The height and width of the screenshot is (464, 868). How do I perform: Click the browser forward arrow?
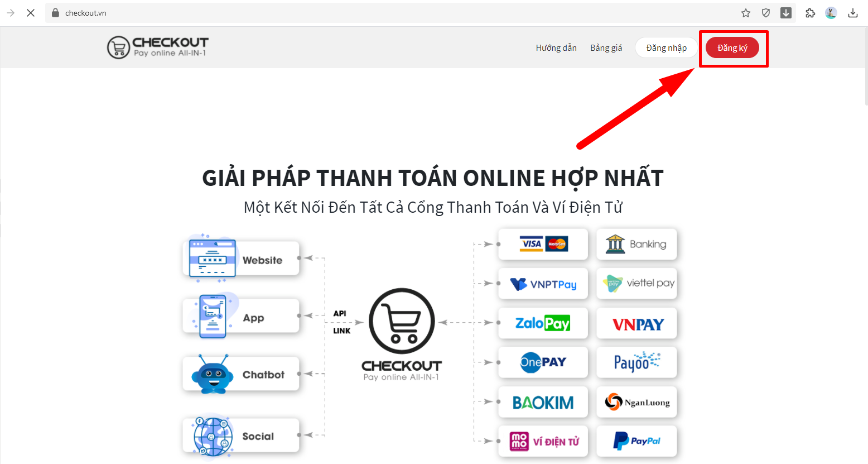click(x=11, y=12)
